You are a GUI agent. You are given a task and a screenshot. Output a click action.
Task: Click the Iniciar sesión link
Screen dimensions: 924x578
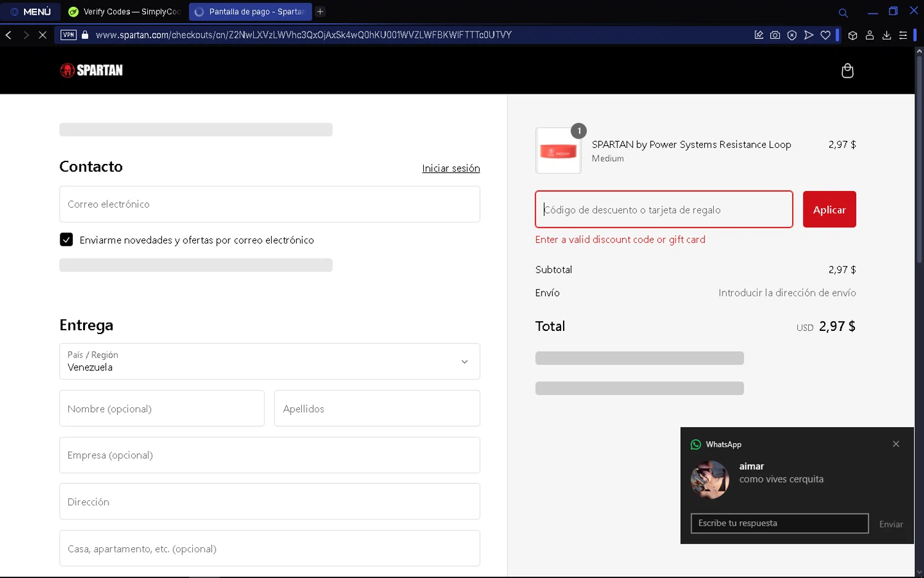tap(450, 168)
